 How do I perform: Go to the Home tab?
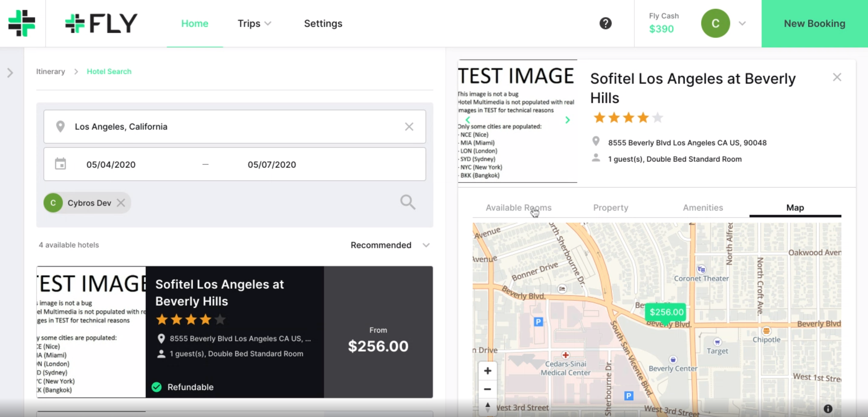coord(194,23)
